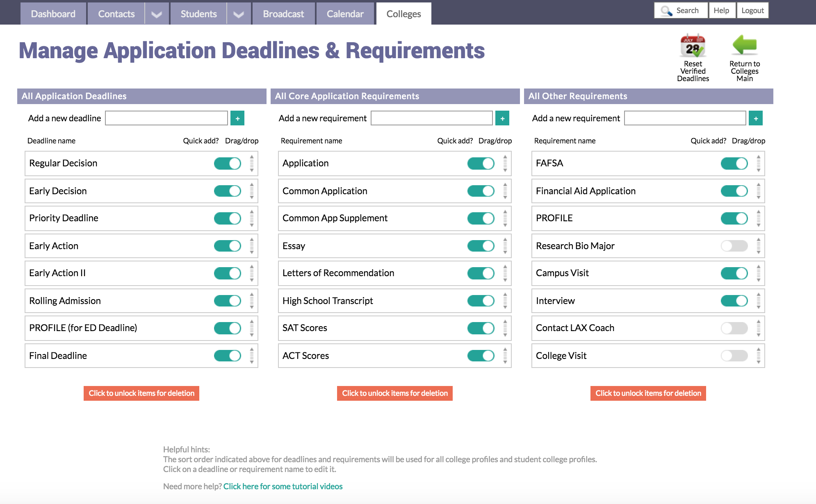Click the Logout button
Viewport: 816px width, 504px height.
(x=752, y=11)
